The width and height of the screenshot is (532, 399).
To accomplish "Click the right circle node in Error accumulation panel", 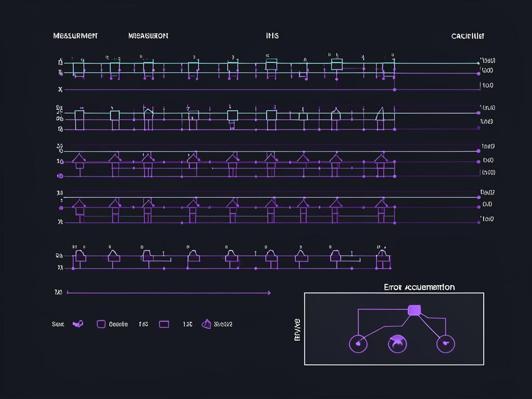I will [445, 343].
